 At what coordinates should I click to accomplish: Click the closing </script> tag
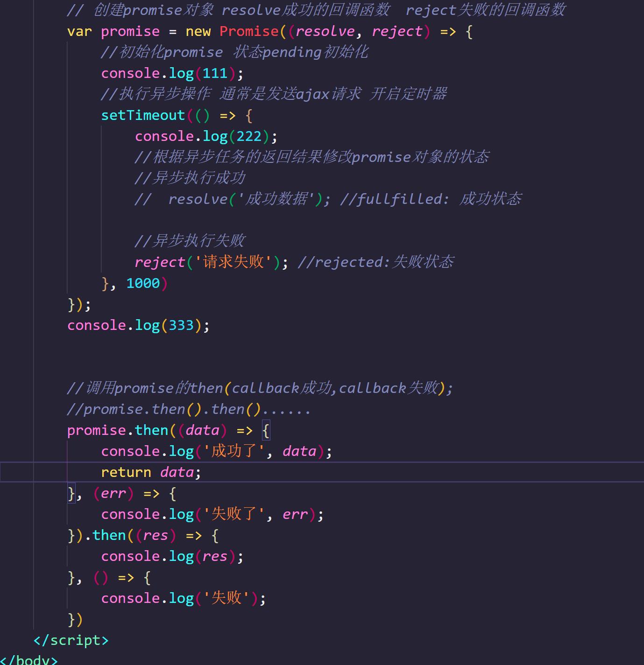pyautogui.click(x=71, y=640)
